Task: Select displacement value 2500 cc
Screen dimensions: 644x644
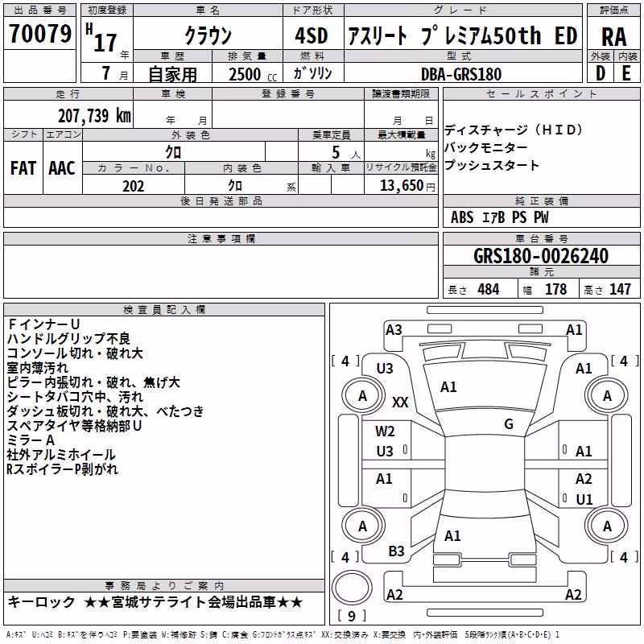Action: pyautogui.click(x=253, y=74)
